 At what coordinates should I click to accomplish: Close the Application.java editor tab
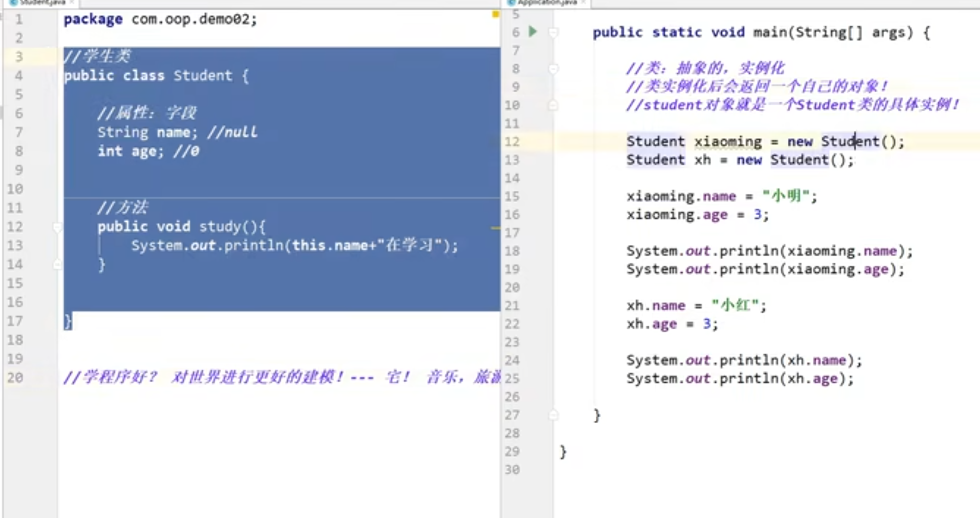(583, 2)
